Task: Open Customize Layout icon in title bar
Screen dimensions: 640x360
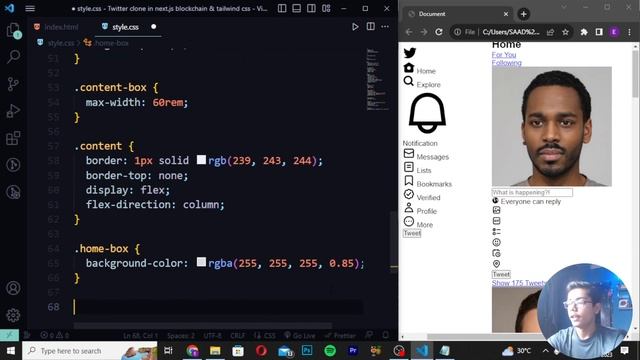Action: click(326, 8)
